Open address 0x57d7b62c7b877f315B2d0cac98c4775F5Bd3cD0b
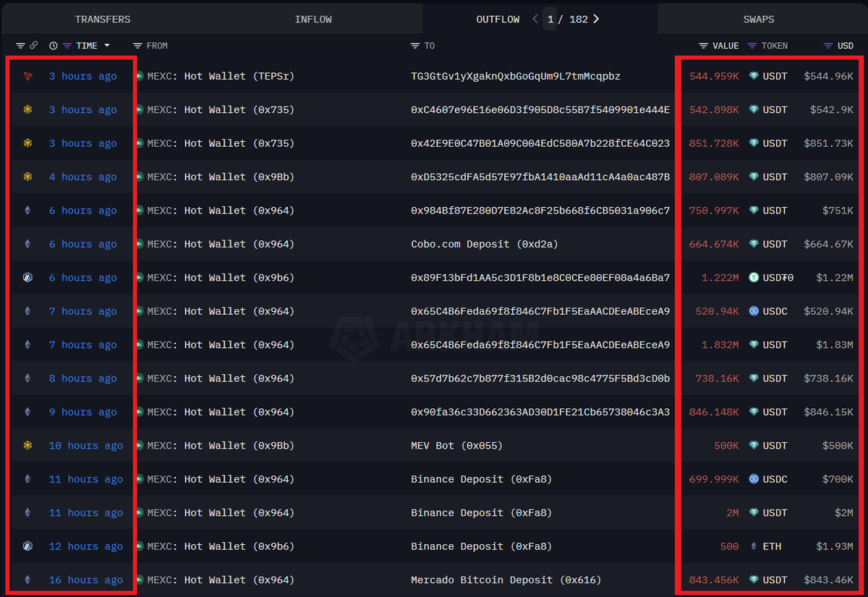The height and width of the screenshot is (597, 868). [x=540, y=378]
